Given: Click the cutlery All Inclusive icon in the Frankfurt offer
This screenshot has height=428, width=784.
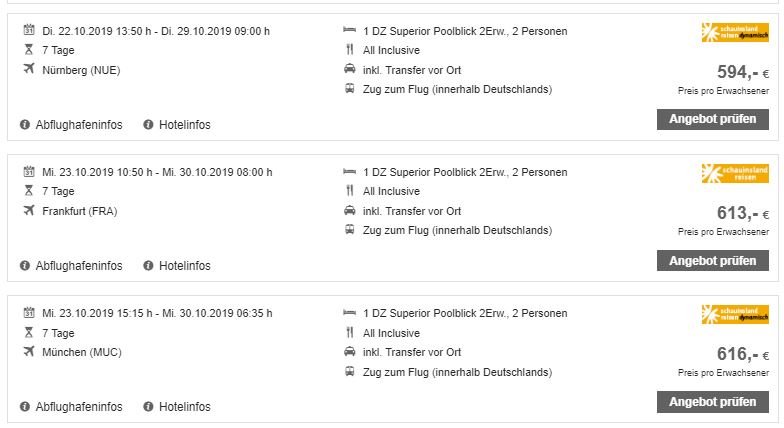Looking at the screenshot, I should click(x=349, y=191).
